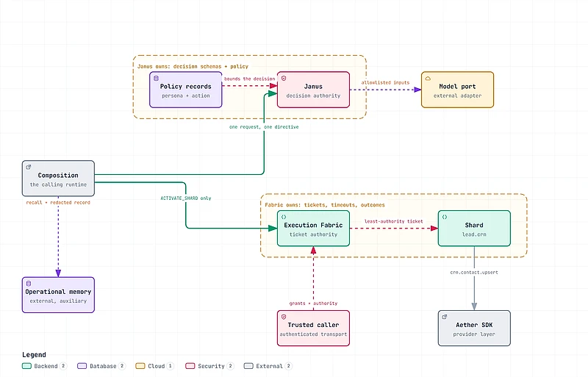The height and width of the screenshot is (377, 588).
Task: Select the Shard lead.crm node
Action: (474, 229)
